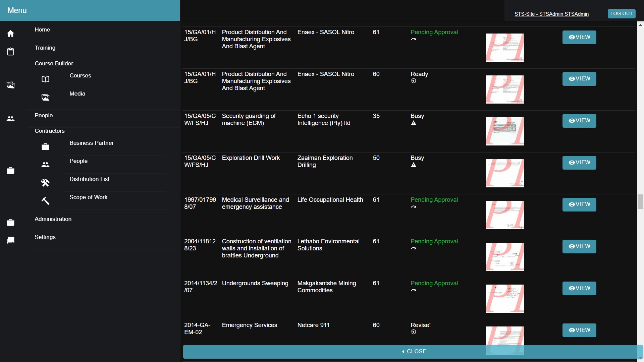
Task: Open document thumbnail for Exploration Drill Work
Action: [x=504, y=173]
